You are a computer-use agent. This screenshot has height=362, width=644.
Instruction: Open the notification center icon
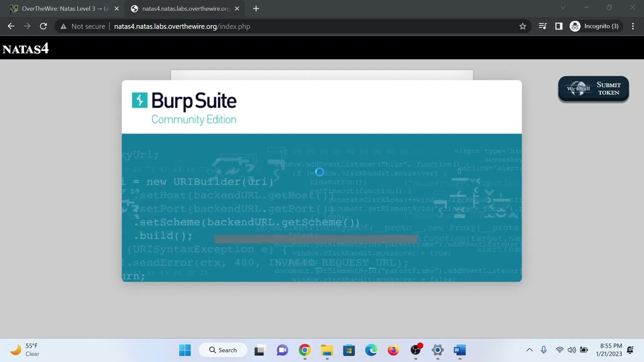(x=630, y=350)
